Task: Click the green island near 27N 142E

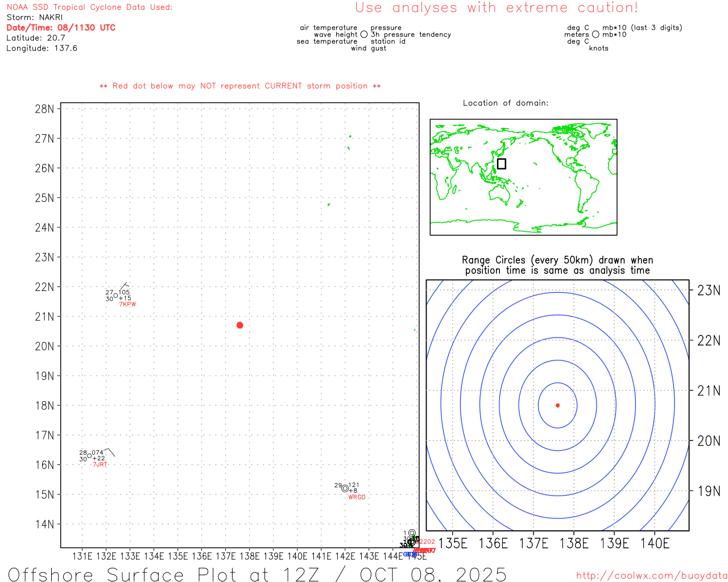Action: pyautogui.click(x=350, y=136)
